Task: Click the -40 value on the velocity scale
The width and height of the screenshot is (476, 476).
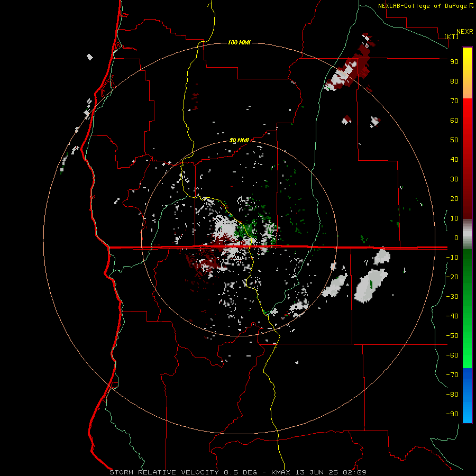Action: (x=452, y=316)
